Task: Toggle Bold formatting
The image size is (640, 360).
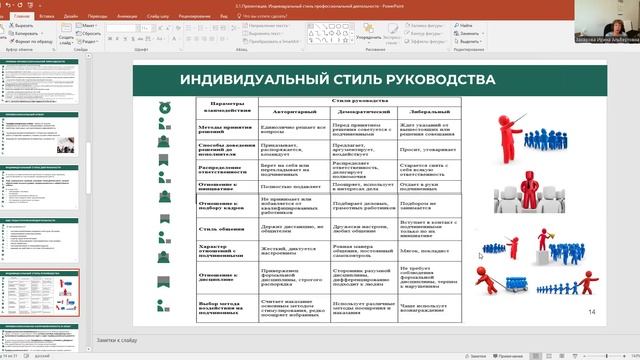Action: click(110, 39)
